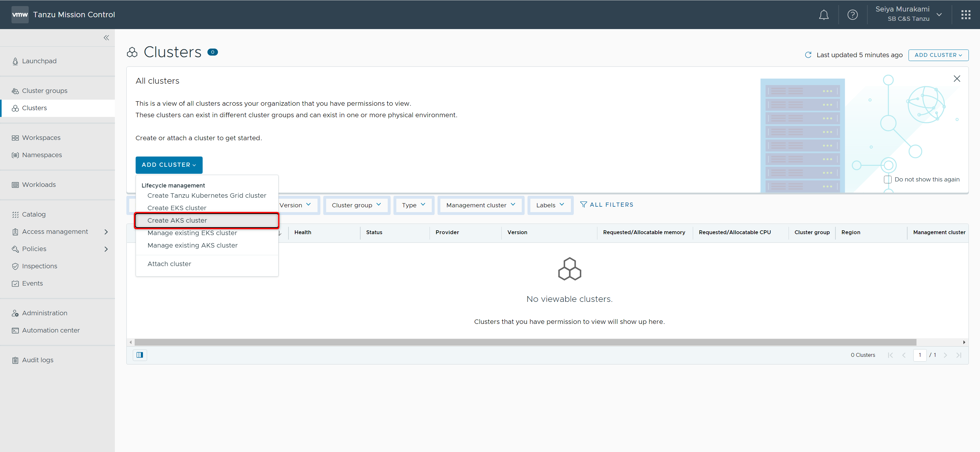Expand the Access management submenu
This screenshot has width=980, height=452.
pyautogui.click(x=106, y=232)
